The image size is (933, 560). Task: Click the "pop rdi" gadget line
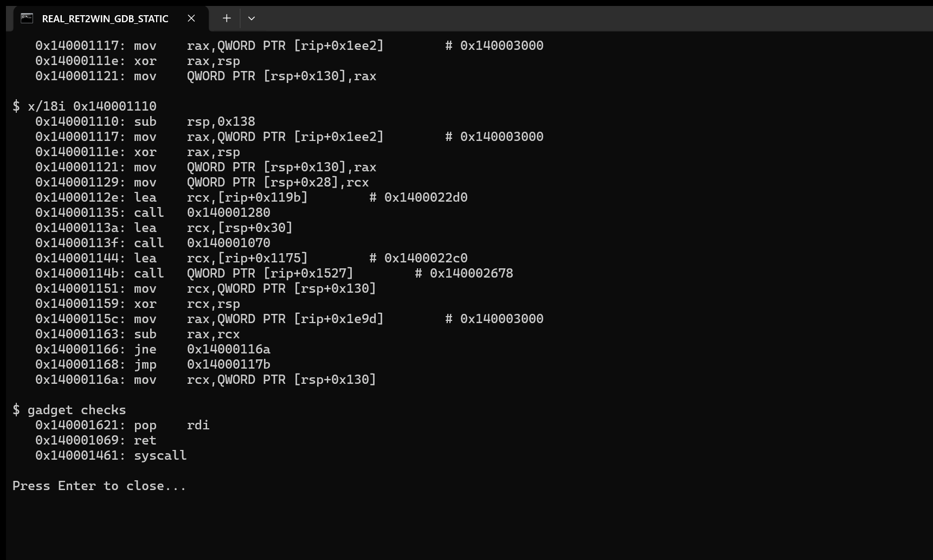[x=123, y=425]
